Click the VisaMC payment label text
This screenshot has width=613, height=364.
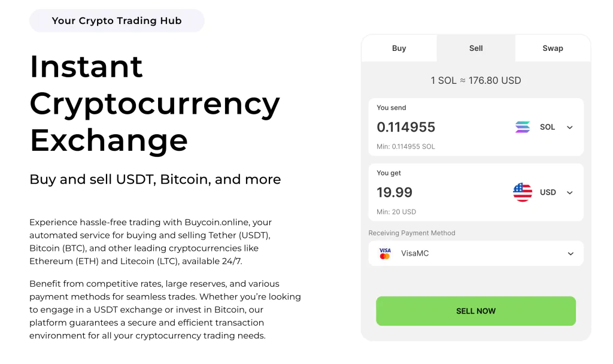pyautogui.click(x=415, y=253)
